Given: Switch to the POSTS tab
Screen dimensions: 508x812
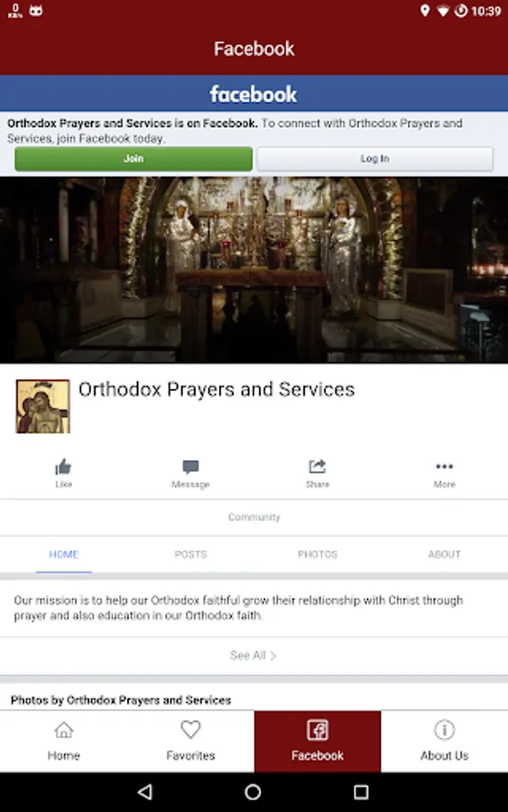Looking at the screenshot, I should pyautogui.click(x=190, y=554).
